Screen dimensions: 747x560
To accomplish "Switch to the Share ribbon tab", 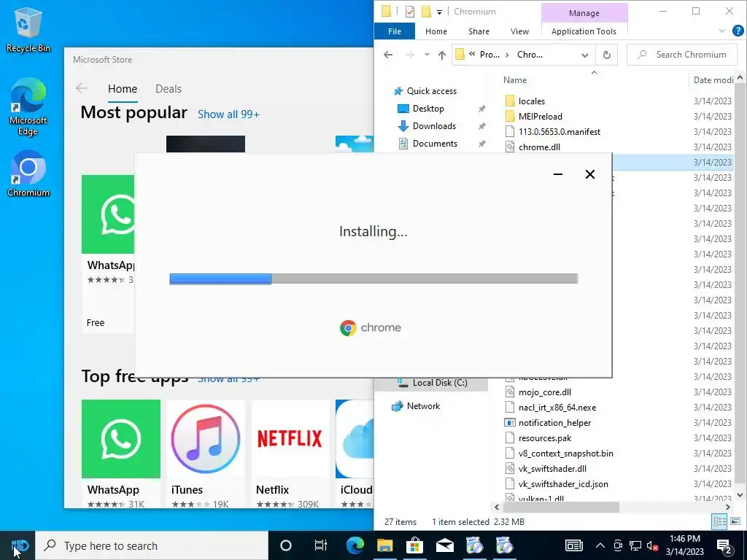I will (479, 31).
